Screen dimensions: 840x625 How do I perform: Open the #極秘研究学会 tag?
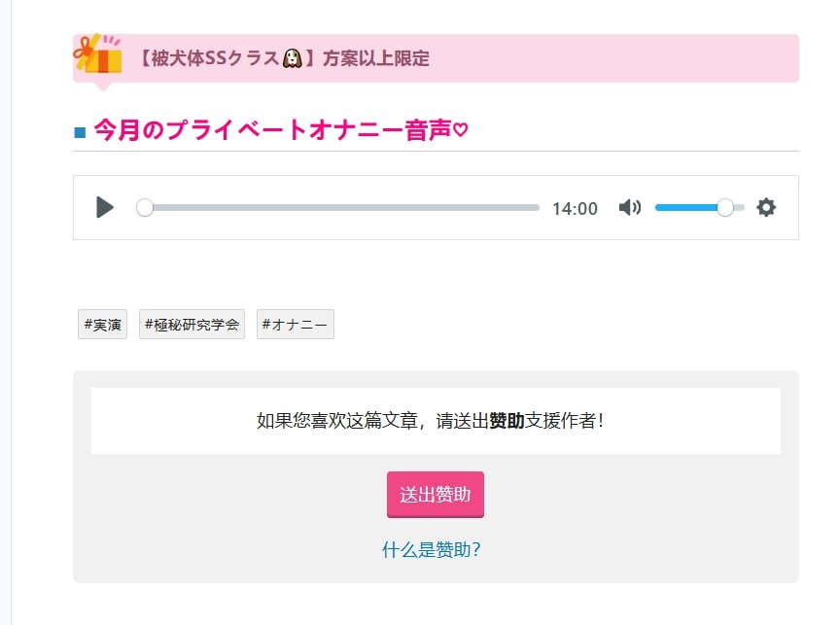(x=192, y=325)
